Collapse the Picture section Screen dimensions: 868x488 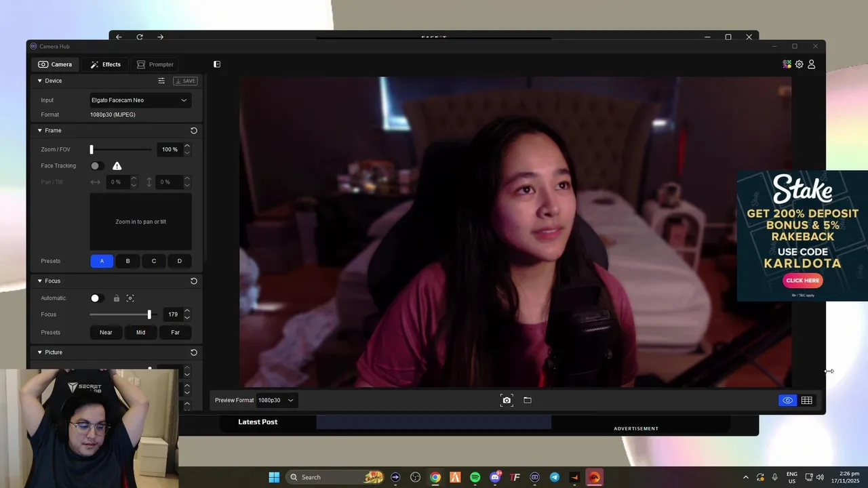click(39, 352)
